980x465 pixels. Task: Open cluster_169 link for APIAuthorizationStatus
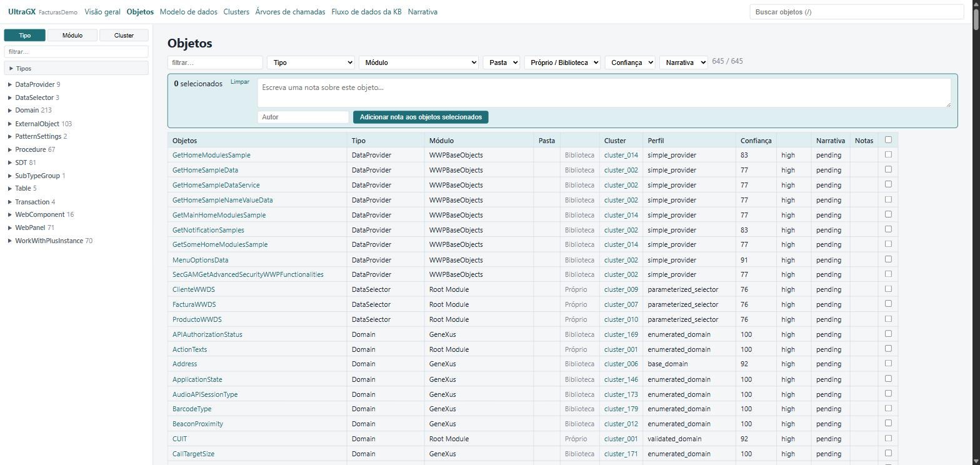pyautogui.click(x=621, y=334)
